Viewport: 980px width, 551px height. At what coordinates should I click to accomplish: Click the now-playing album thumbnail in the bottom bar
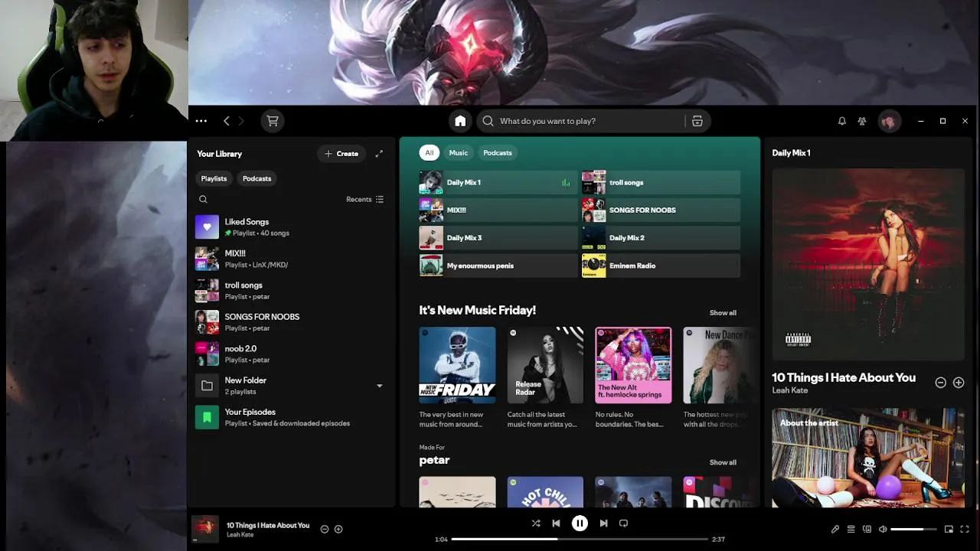(204, 529)
